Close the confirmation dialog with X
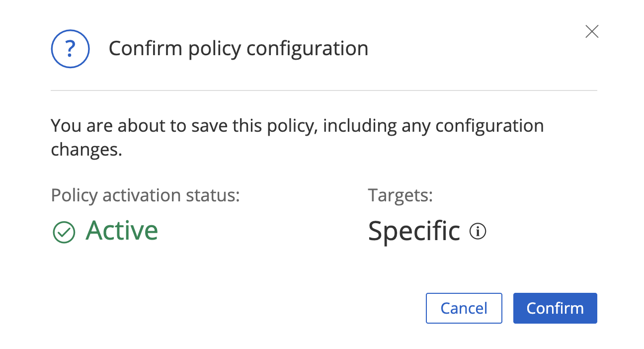Viewport: 644px width, 349px height. pyautogui.click(x=591, y=32)
